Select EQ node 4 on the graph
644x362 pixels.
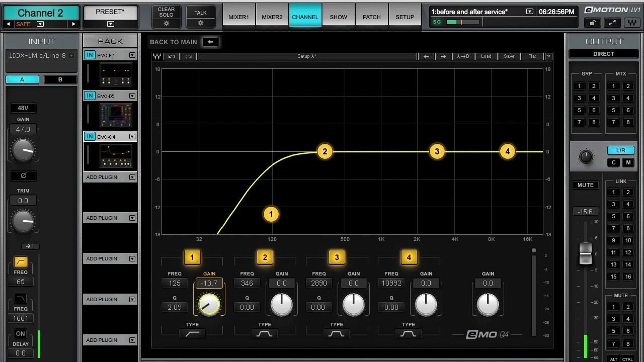[x=507, y=151]
